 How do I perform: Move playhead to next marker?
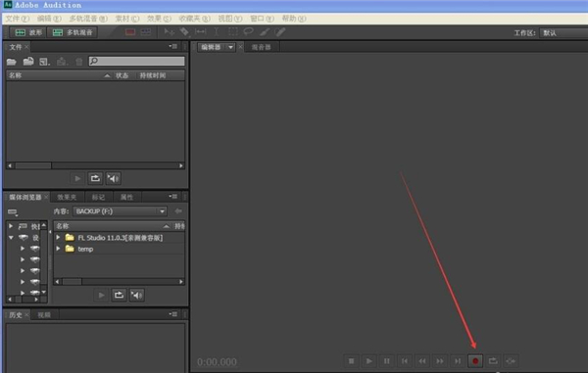pos(458,361)
